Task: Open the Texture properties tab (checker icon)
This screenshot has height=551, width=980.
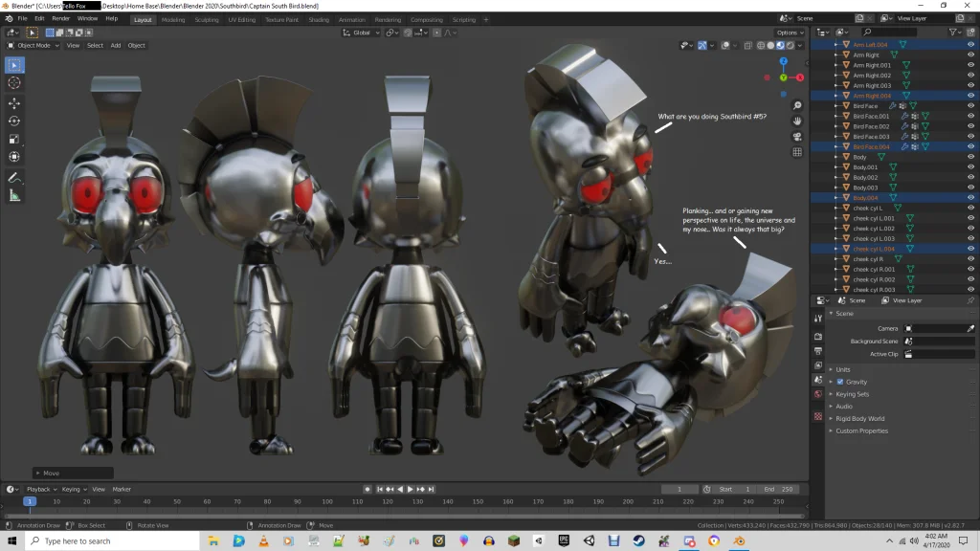Action: point(818,416)
